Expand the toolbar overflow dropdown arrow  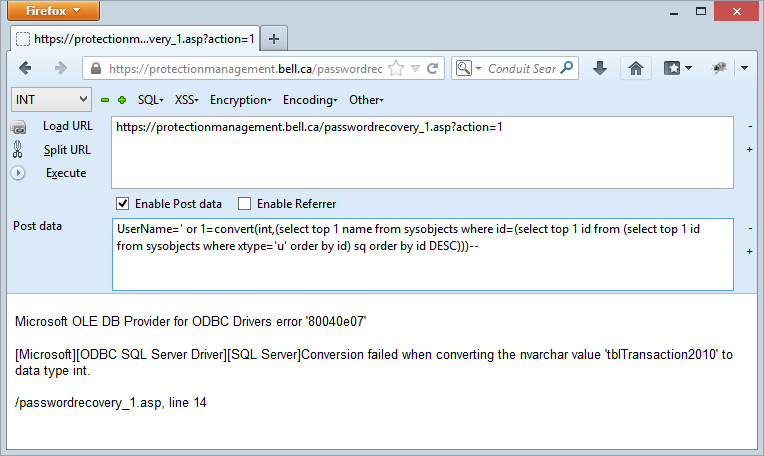tap(744, 68)
